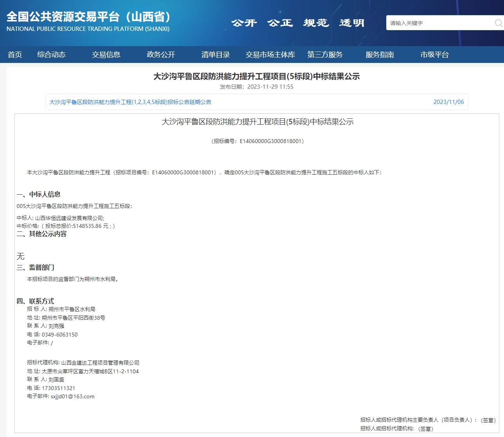The width and height of the screenshot is (504, 437).
Task: Click the tenderer phone number 0349-6063150
Action: [59, 335]
